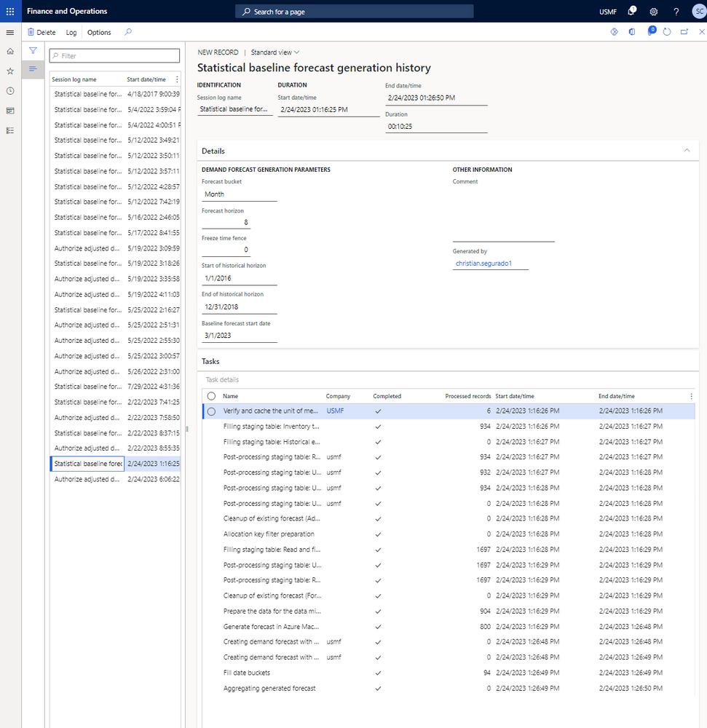Screen dimensions: 707x728
Task: Select Authorize session 5/19/2022 3:09:59
Action: (x=115, y=248)
